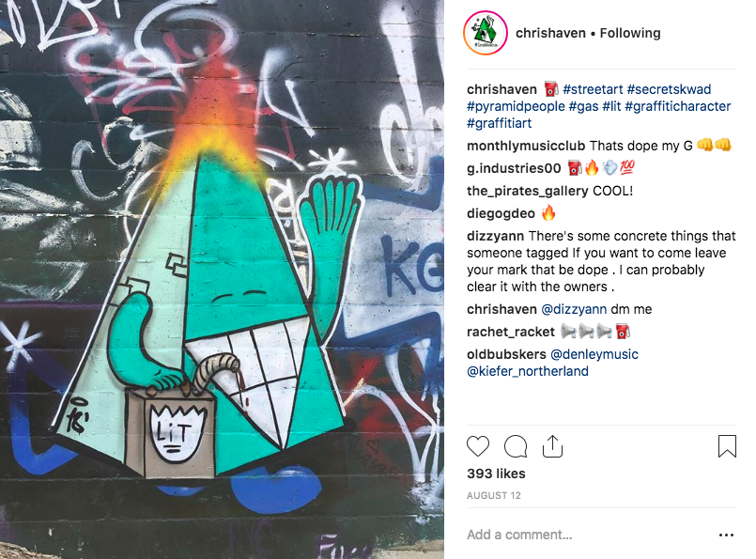View the 393 likes list
This screenshot has width=756, height=559.
tap(496, 474)
